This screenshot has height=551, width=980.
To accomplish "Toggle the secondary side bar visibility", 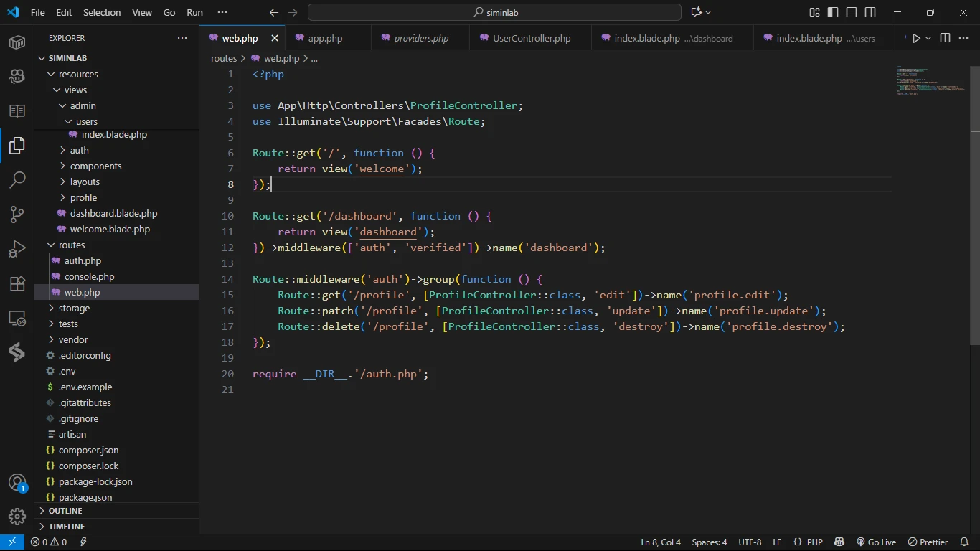I will [x=870, y=12].
